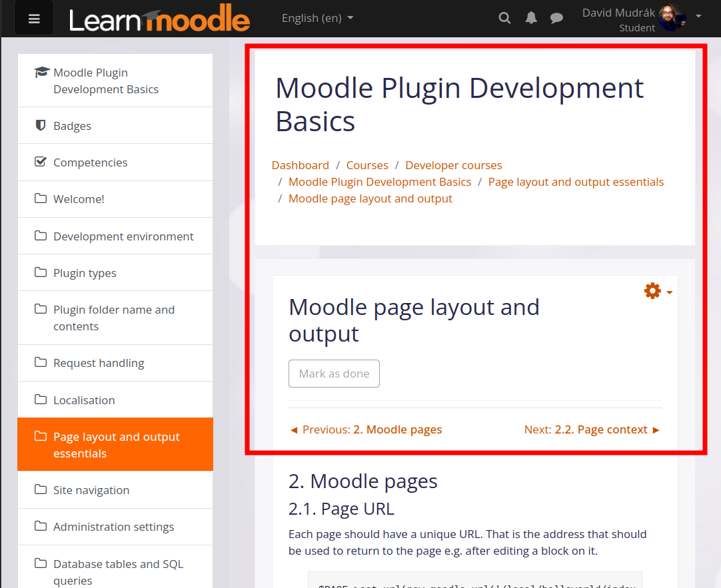Select Moodle Plugin Development Basics in sidebar

click(115, 81)
